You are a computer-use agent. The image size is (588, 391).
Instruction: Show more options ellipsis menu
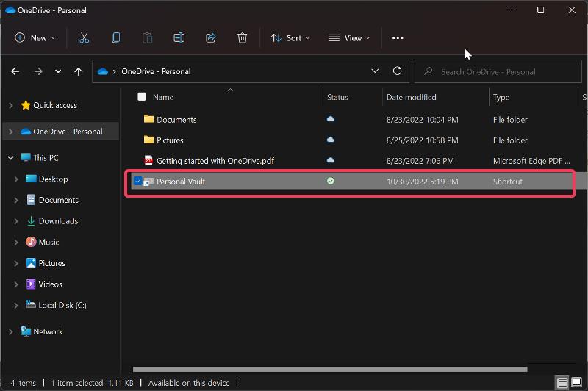tap(398, 38)
